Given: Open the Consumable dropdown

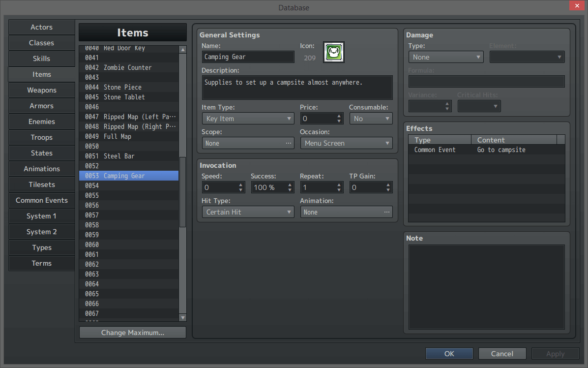Looking at the screenshot, I should (371, 119).
